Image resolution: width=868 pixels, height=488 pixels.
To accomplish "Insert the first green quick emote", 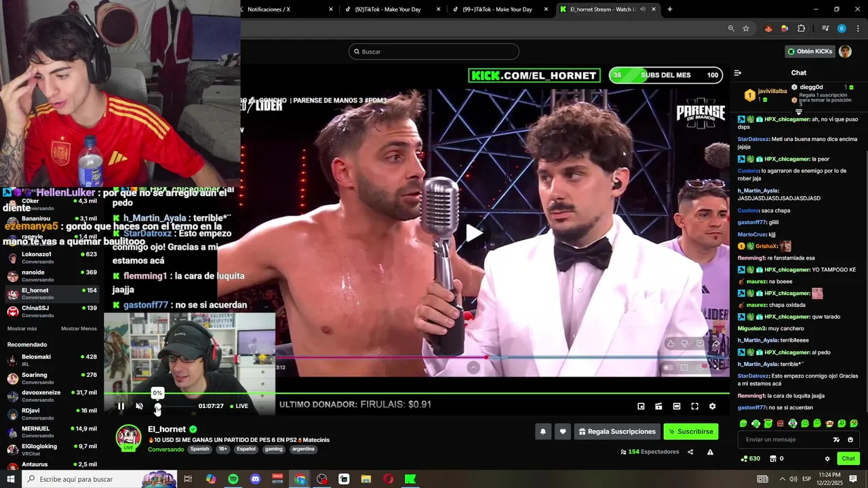I will pyautogui.click(x=744, y=424).
